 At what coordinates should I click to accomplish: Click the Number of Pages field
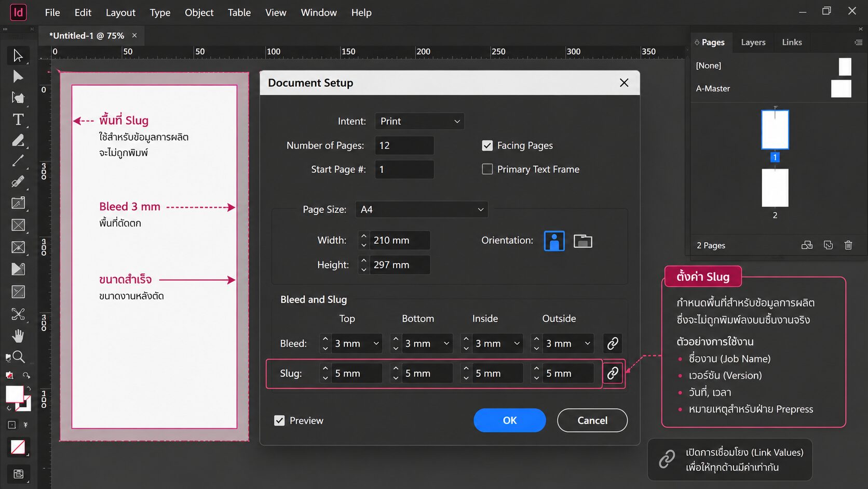tap(404, 146)
